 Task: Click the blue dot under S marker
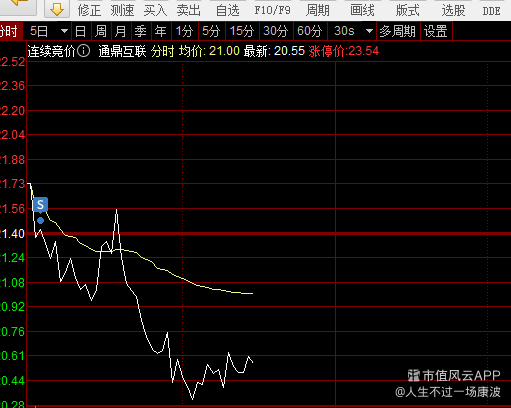[40, 221]
